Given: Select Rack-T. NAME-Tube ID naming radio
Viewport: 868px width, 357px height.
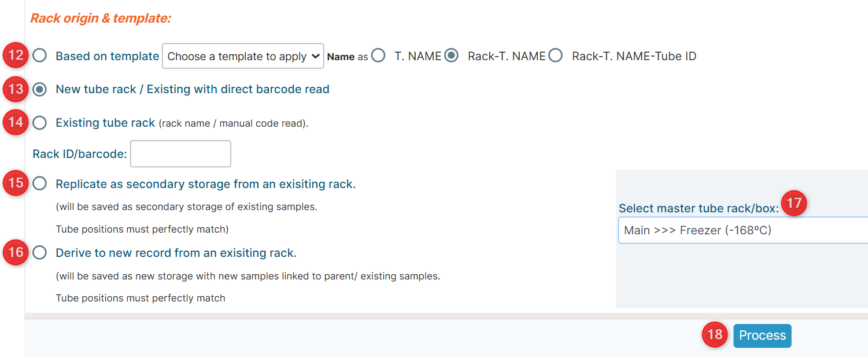Looking at the screenshot, I should (x=556, y=56).
